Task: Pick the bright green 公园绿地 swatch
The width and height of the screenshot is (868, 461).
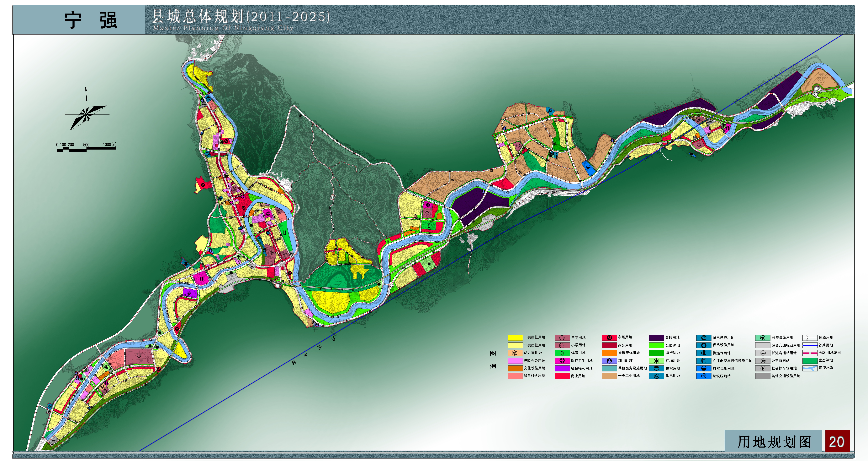Action: click(656, 345)
